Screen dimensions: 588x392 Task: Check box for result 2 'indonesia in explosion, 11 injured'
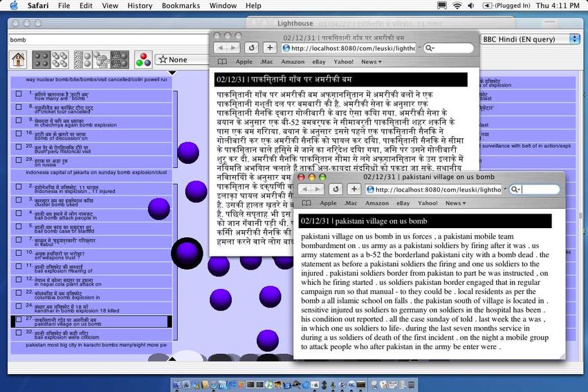[19, 186]
